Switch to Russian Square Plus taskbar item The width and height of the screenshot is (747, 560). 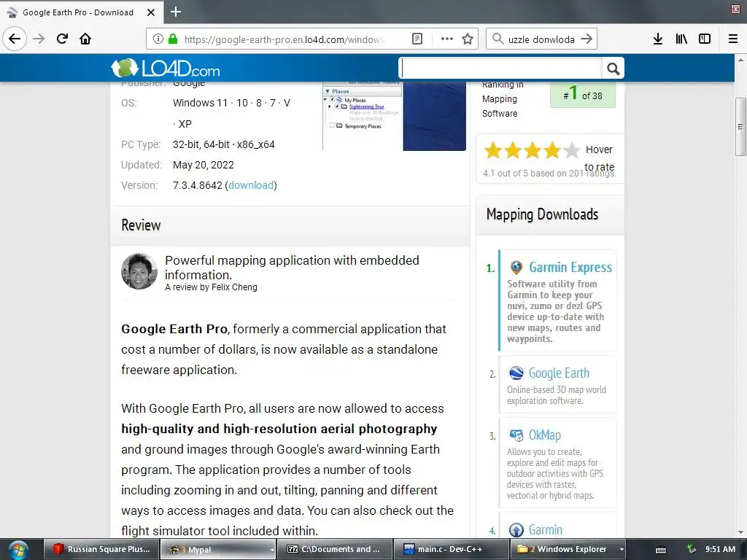(101, 549)
